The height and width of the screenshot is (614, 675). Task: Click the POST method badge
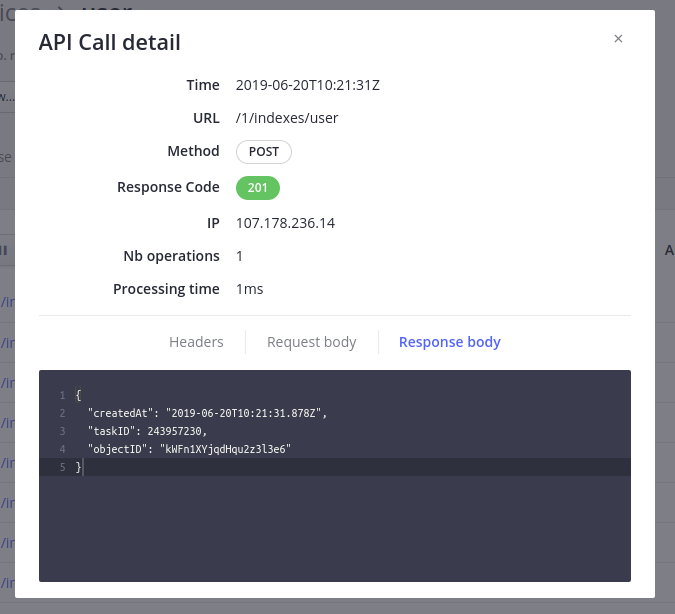(264, 152)
